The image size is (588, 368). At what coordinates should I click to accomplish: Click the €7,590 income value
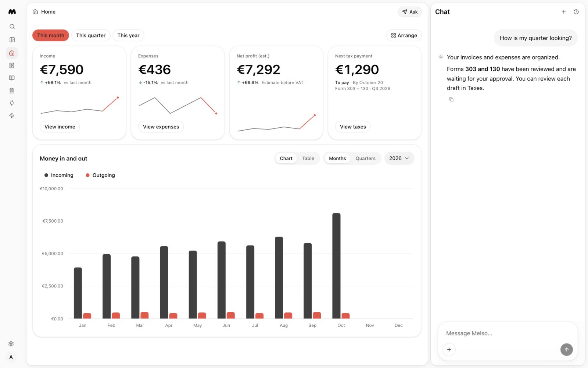(x=62, y=70)
